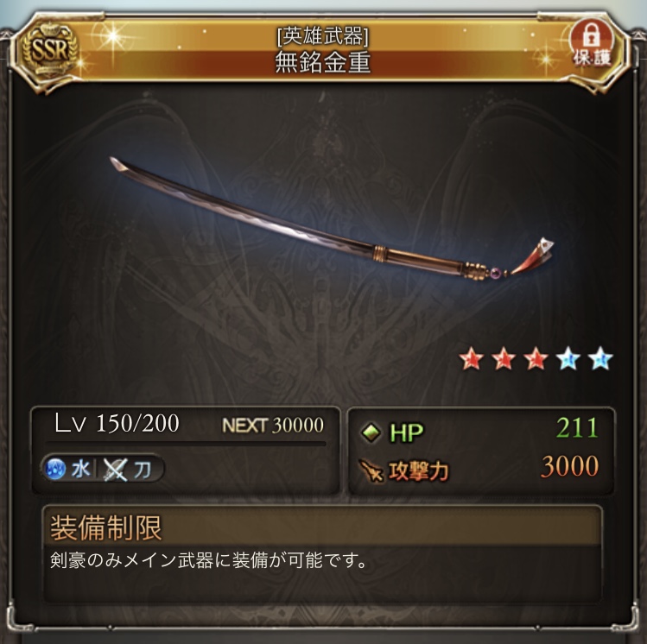Click the 攻撃力 sword icon
Image resolution: width=647 pixels, height=644 pixels.
coord(371,470)
